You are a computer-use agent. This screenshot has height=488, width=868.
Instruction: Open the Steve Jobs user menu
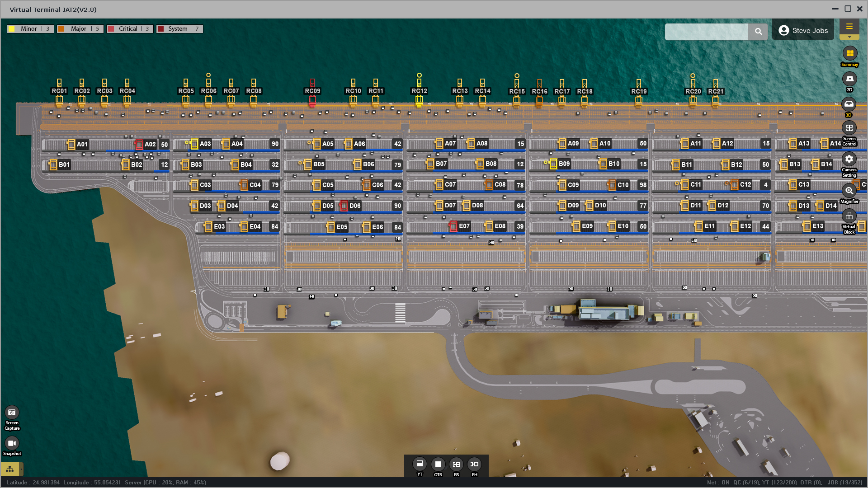click(803, 30)
